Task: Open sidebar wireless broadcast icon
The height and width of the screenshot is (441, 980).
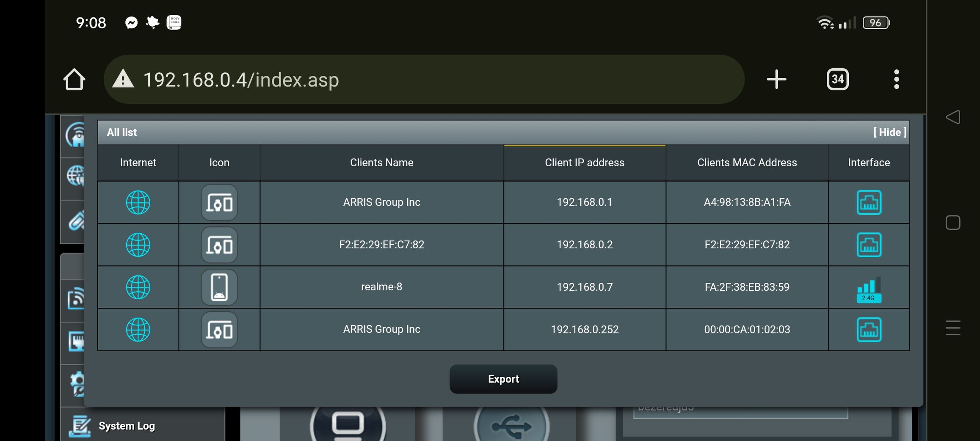Action: pyautogui.click(x=76, y=298)
